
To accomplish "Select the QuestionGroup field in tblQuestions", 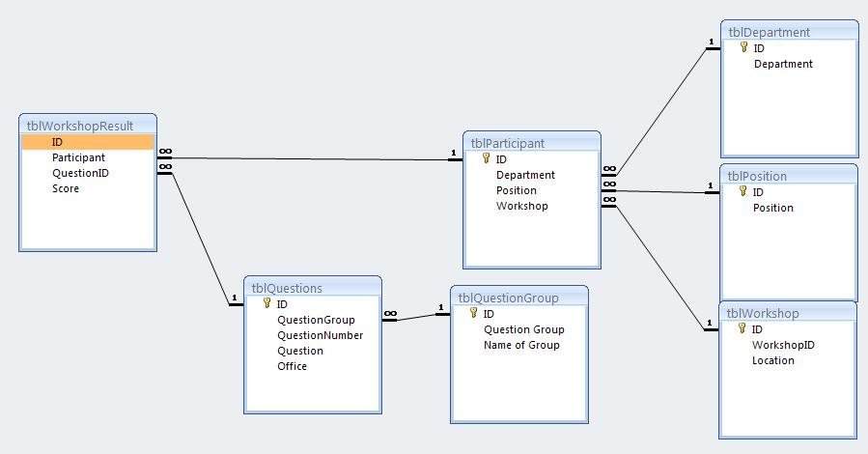I will 316,320.
